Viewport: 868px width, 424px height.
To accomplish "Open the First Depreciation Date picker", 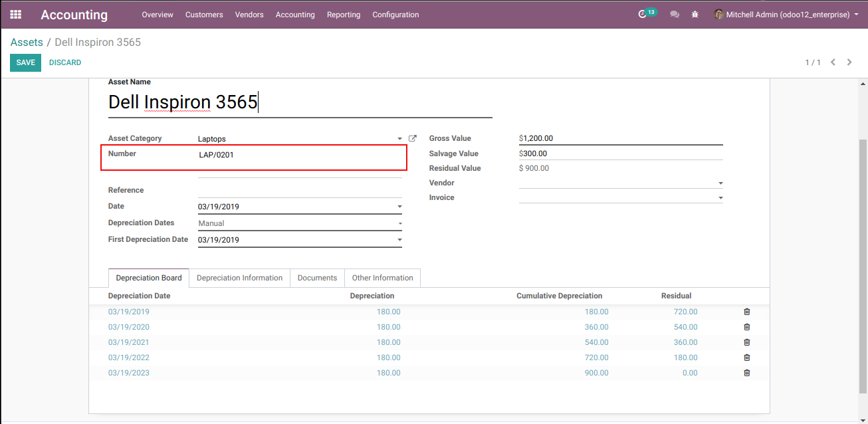I will pos(399,240).
